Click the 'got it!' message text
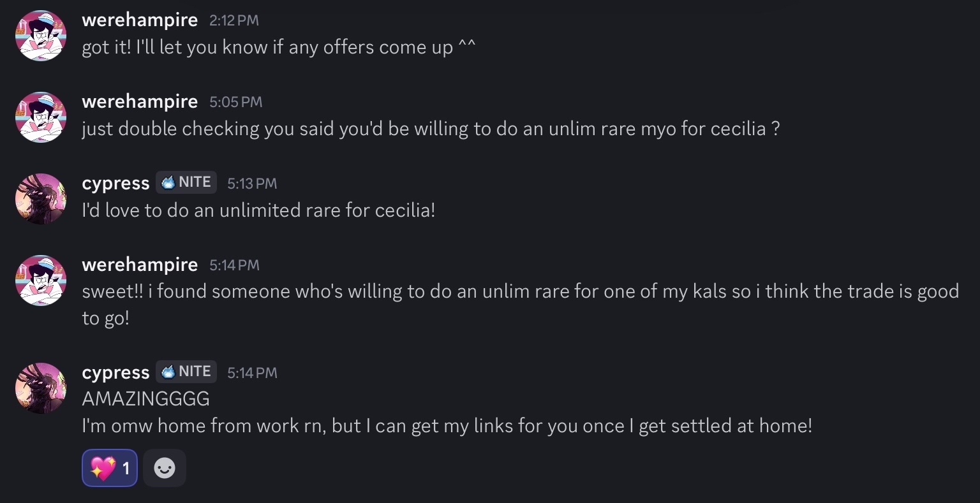 [x=279, y=47]
